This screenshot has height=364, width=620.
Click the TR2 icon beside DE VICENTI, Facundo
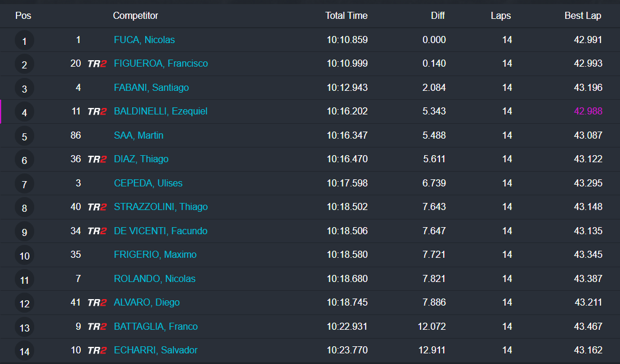[x=97, y=231]
